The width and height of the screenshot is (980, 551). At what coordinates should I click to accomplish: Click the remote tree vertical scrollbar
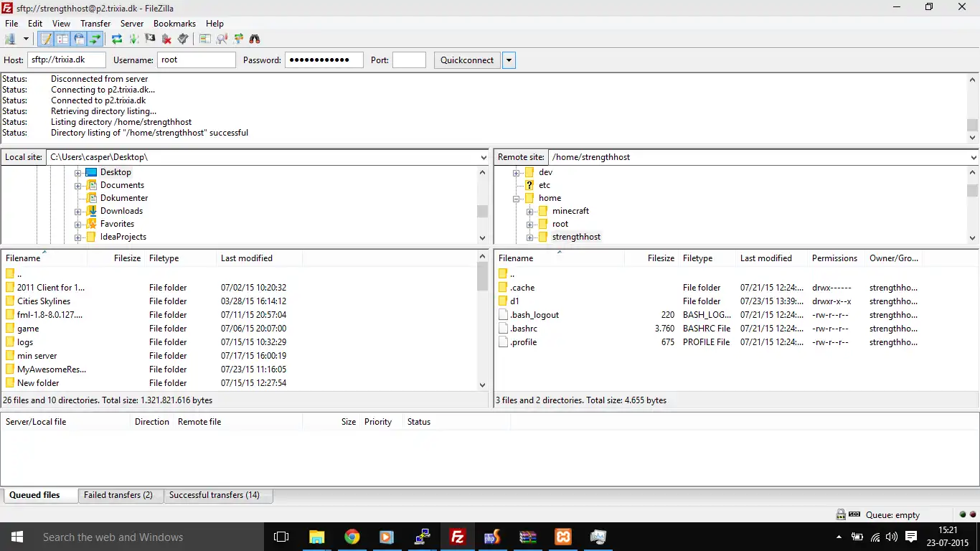pyautogui.click(x=973, y=204)
